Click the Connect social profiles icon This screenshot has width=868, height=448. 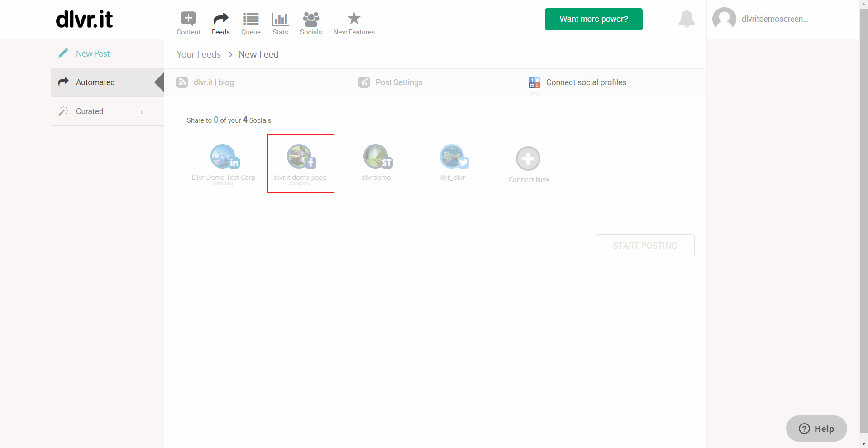click(534, 82)
